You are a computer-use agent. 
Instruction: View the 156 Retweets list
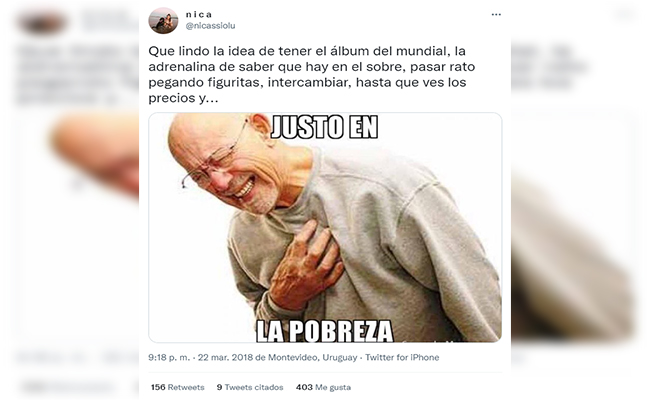click(177, 387)
